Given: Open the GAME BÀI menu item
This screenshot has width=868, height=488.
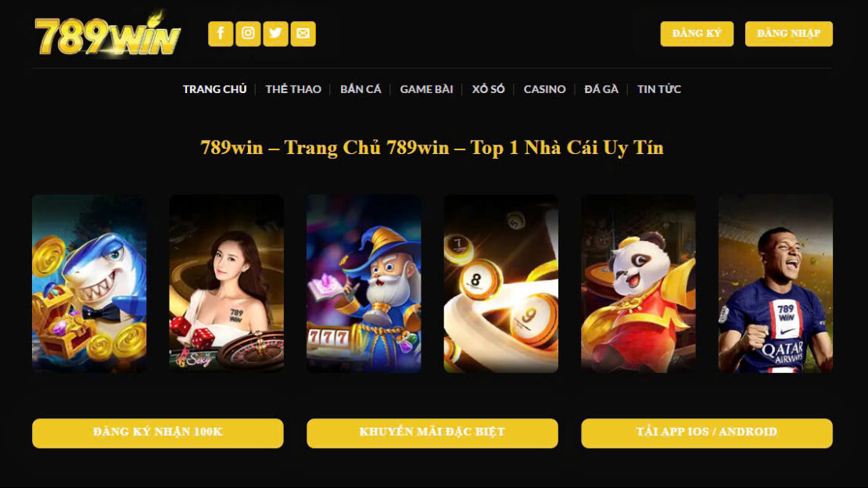Looking at the screenshot, I should (x=427, y=89).
